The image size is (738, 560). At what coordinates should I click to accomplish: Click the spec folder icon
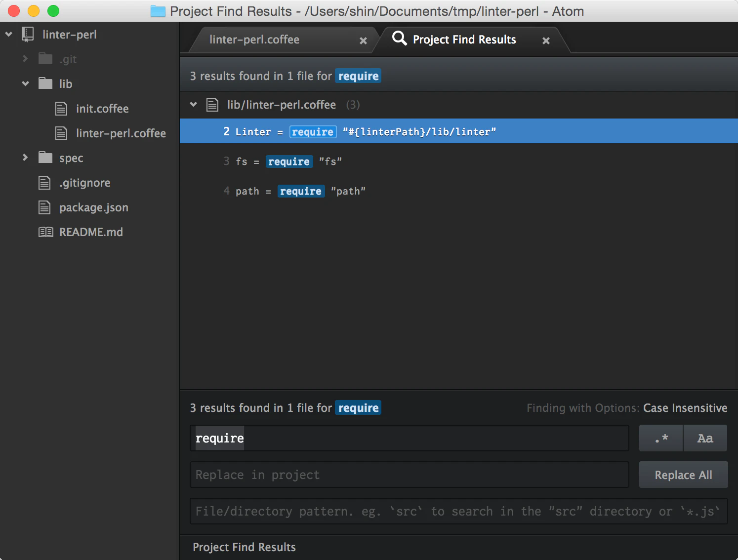pos(45,158)
